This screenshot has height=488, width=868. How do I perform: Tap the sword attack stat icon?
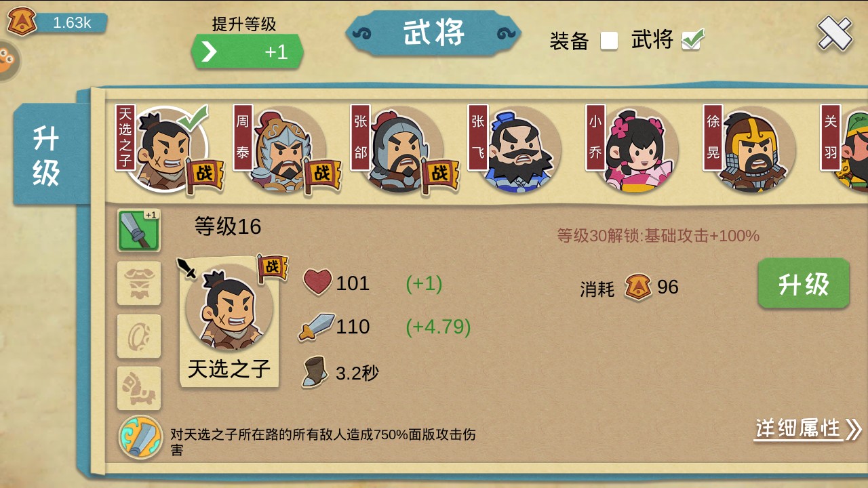[317, 327]
